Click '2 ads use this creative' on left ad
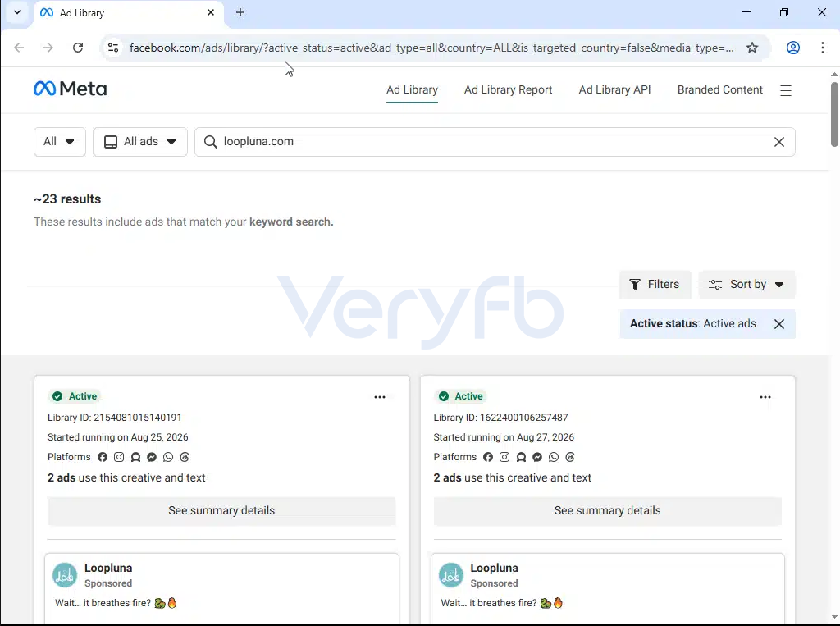840x626 pixels. 126,478
